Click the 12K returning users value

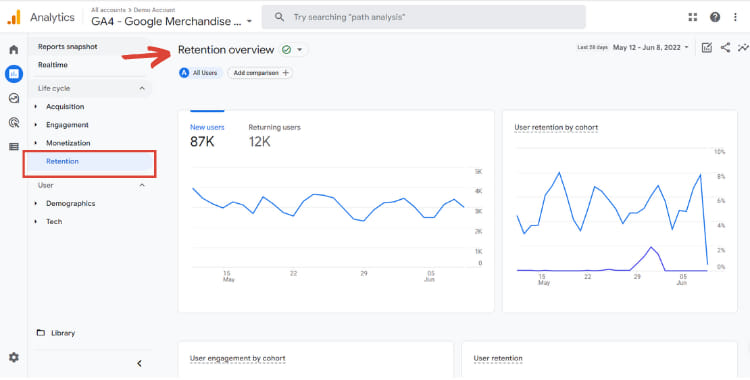[260, 142]
